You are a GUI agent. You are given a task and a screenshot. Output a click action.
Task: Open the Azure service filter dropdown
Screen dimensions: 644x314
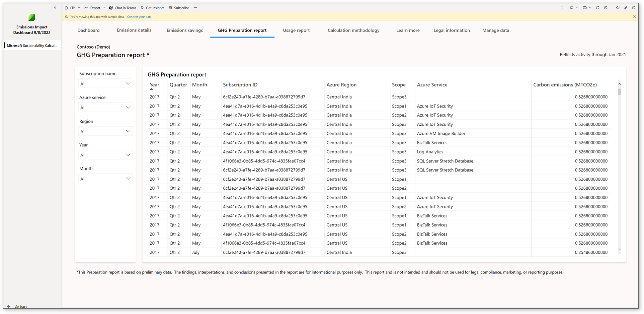(x=105, y=107)
